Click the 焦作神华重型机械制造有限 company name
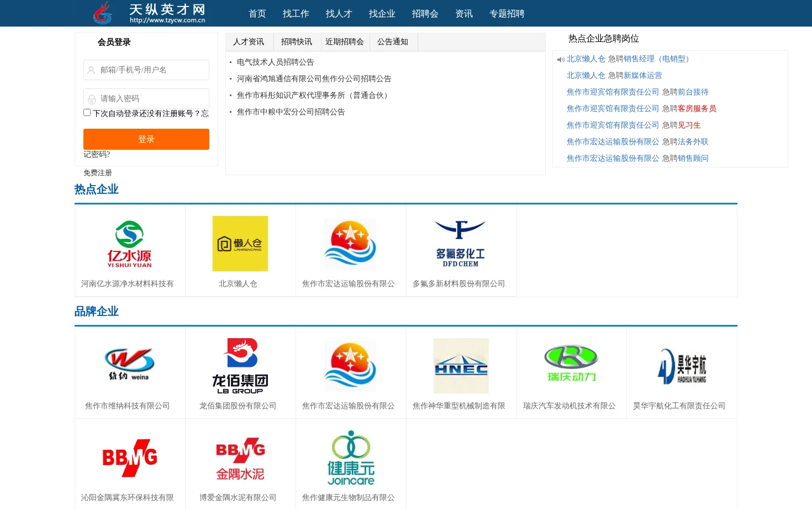The image size is (812, 510). 459,406
